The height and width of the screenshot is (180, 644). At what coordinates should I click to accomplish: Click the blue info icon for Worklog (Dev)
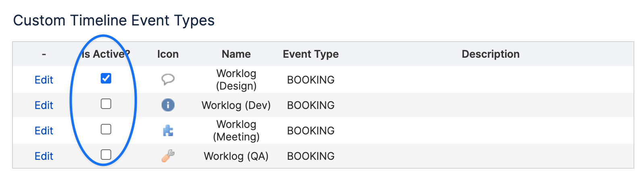[x=168, y=105]
